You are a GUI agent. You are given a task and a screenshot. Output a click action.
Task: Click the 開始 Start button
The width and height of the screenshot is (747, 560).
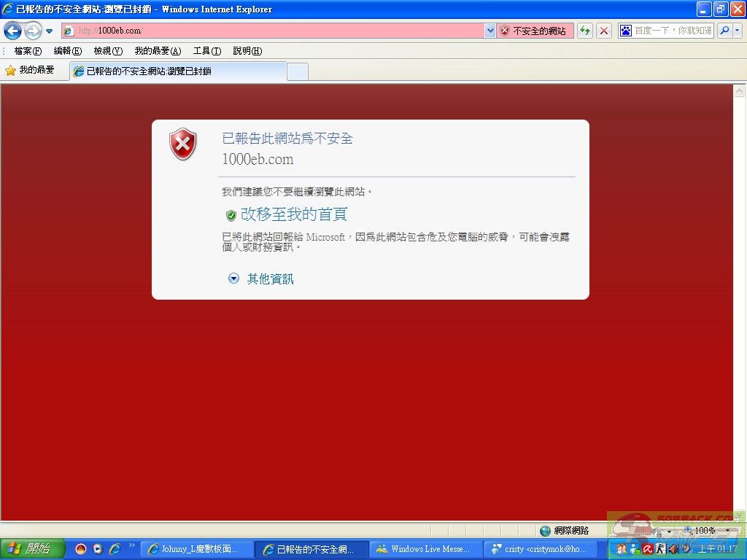(x=33, y=549)
